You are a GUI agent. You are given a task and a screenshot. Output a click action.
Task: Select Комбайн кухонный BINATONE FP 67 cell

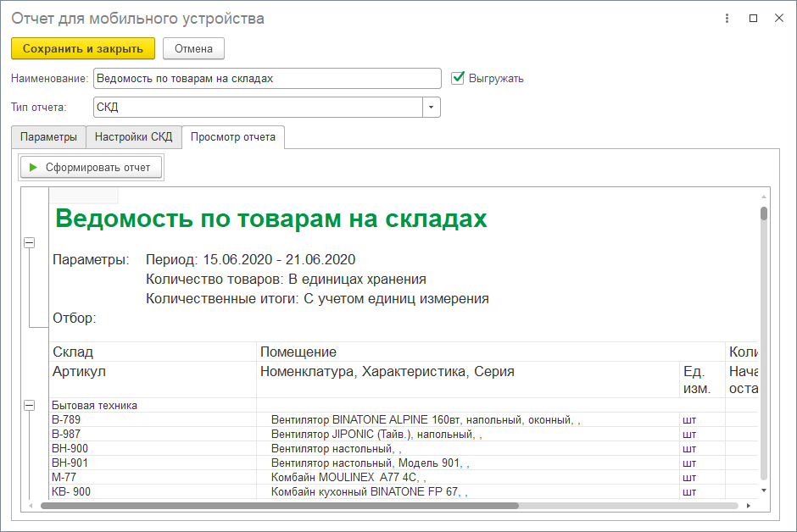468,492
